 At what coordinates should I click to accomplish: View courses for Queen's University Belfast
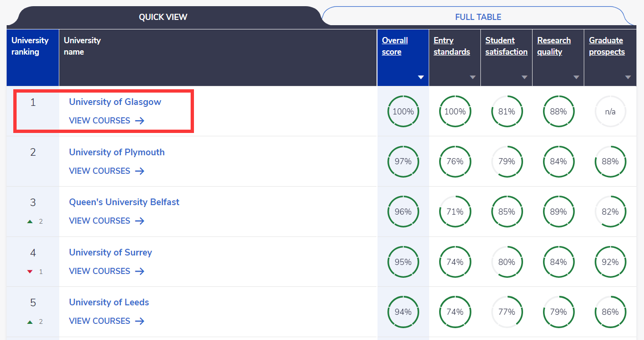click(x=107, y=221)
